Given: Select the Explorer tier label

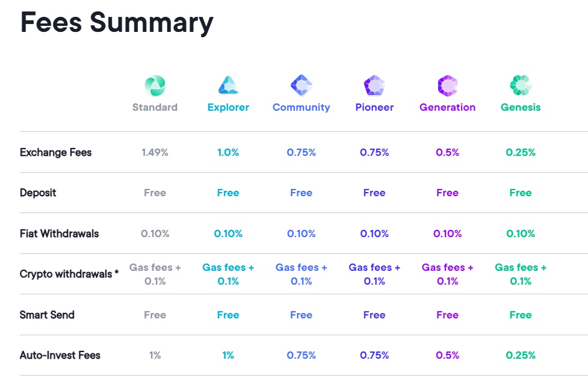Looking at the screenshot, I should [228, 107].
